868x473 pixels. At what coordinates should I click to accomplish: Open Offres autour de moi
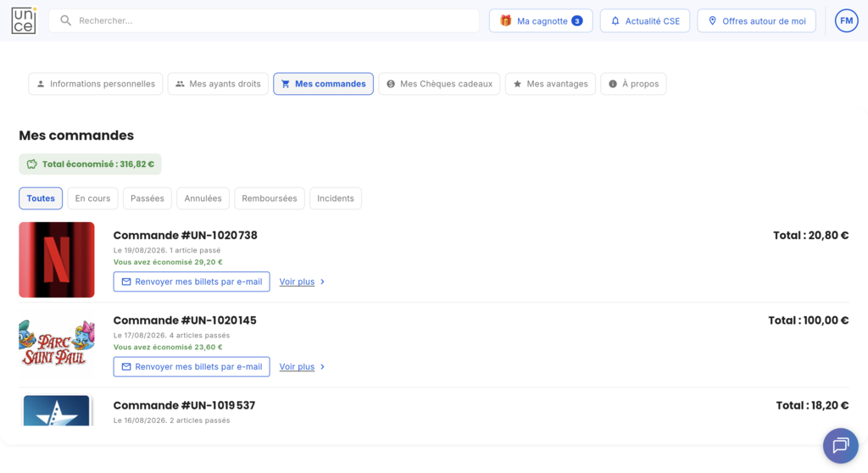(x=756, y=20)
